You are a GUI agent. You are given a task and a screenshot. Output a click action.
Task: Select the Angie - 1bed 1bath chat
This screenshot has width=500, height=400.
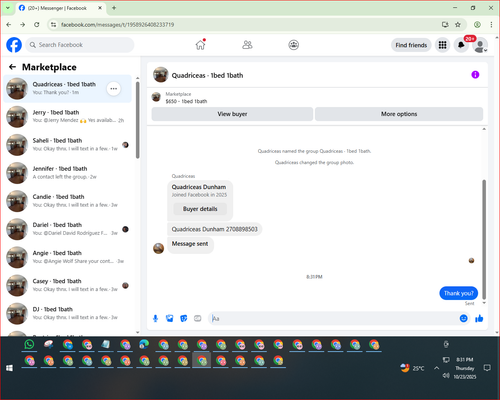(67, 257)
